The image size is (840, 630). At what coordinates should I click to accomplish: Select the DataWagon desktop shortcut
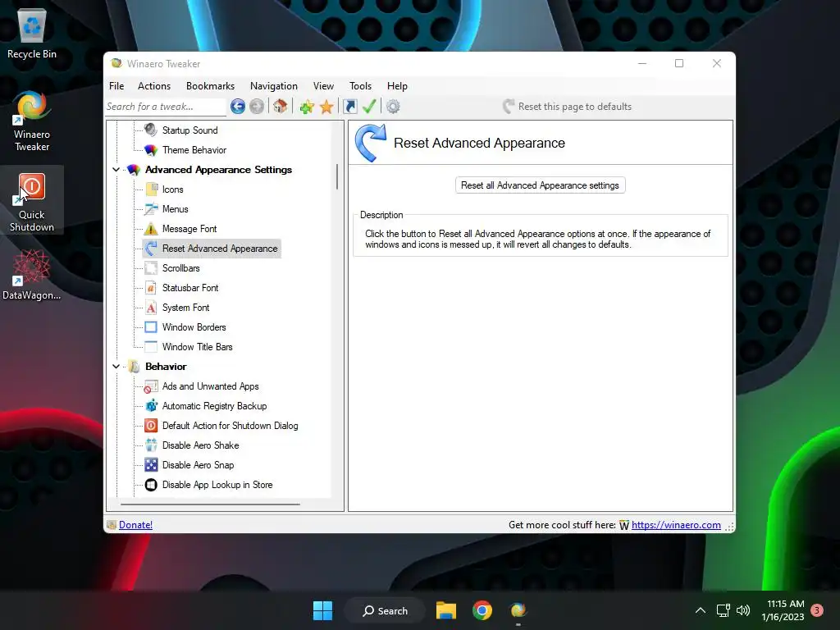point(32,274)
